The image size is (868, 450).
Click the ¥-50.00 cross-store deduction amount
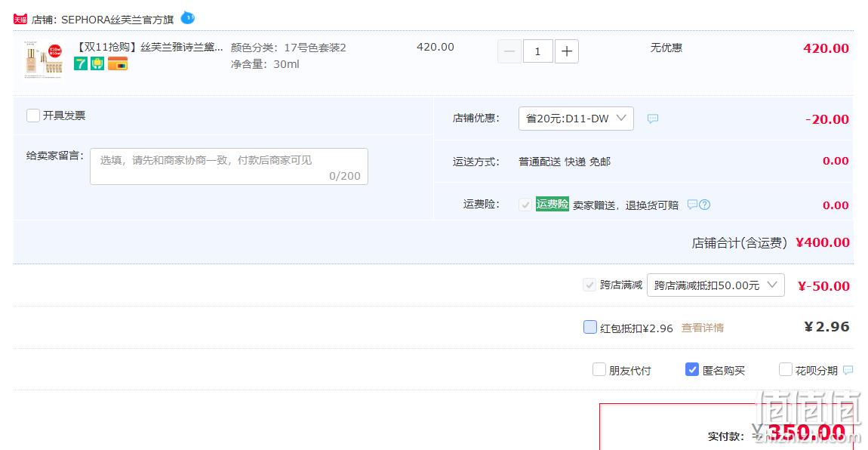click(823, 285)
